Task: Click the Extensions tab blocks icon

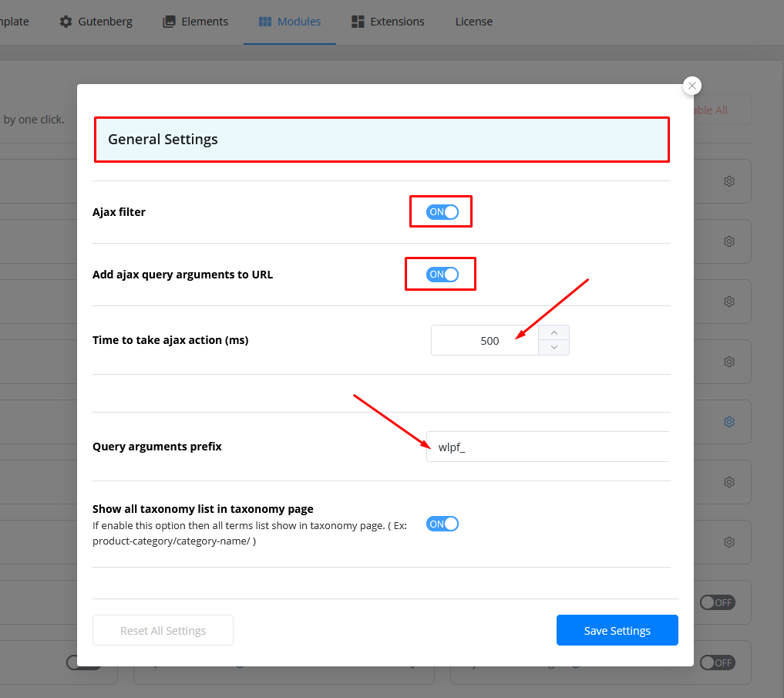Action: (358, 22)
